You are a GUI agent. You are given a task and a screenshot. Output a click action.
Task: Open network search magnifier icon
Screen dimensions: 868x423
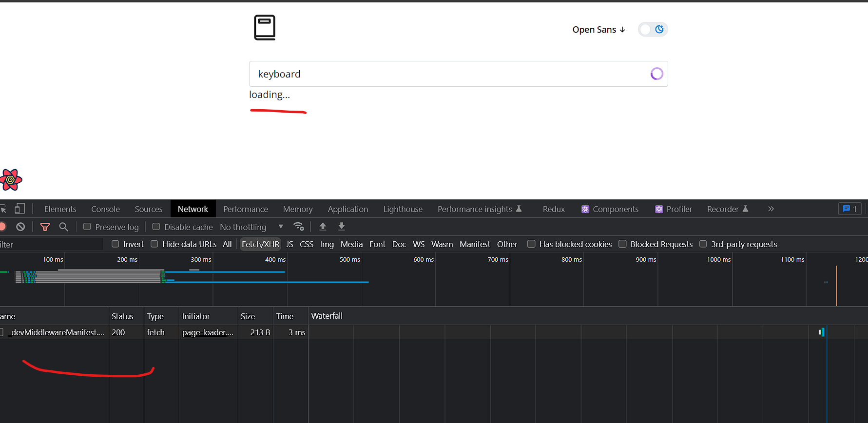click(x=63, y=227)
